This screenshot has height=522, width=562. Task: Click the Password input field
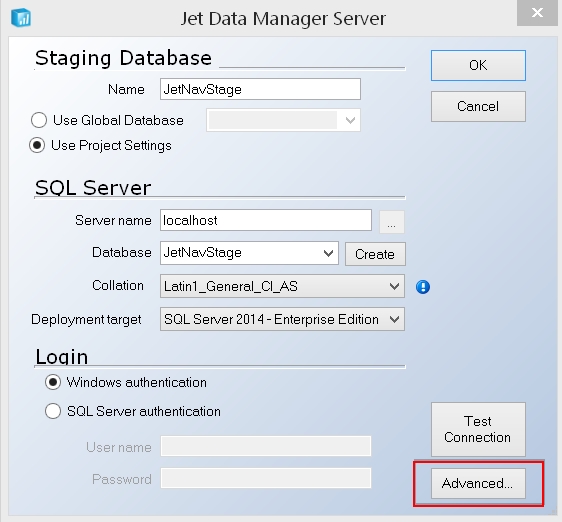point(266,478)
